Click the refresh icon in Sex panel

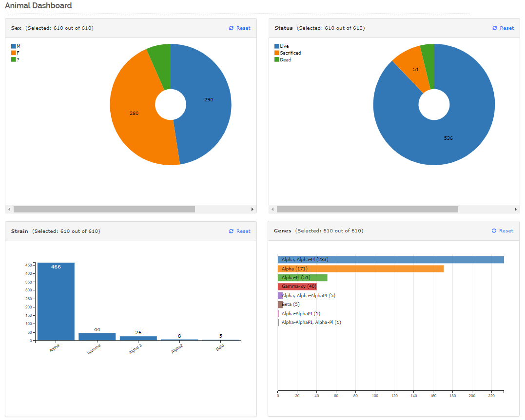[232, 28]
